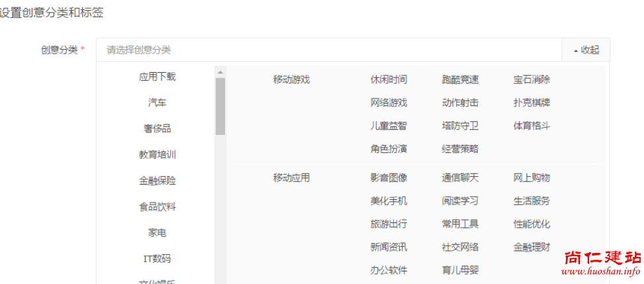Select 应用下载 in the category list
Screen dimensions: 644x284
[x=158, y=77]
